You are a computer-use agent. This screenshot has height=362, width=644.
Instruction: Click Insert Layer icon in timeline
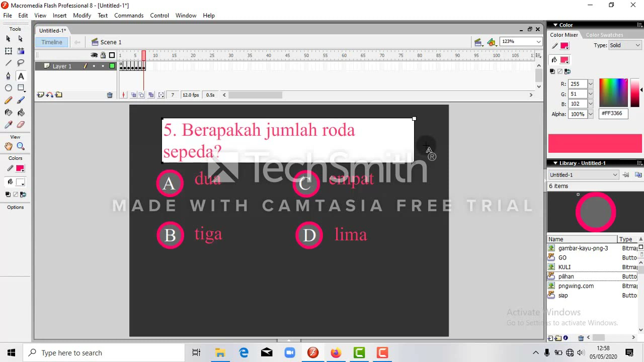[41, 95]
